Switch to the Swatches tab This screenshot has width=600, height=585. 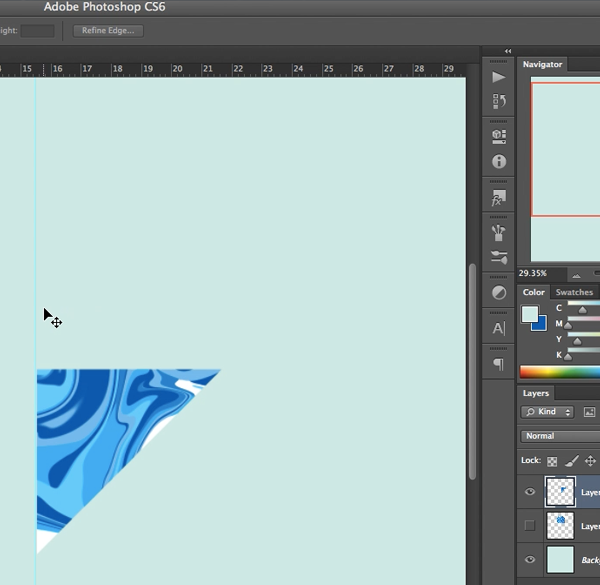tap(574, 293)
